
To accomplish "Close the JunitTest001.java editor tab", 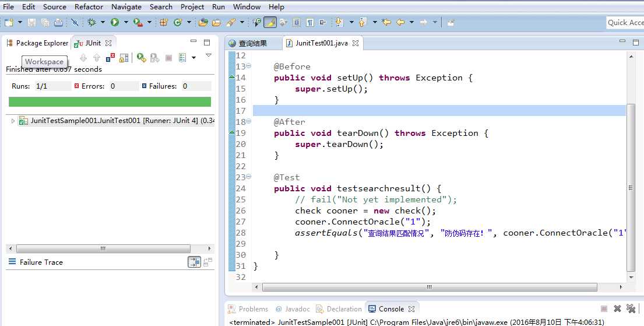I will [356, 43].
